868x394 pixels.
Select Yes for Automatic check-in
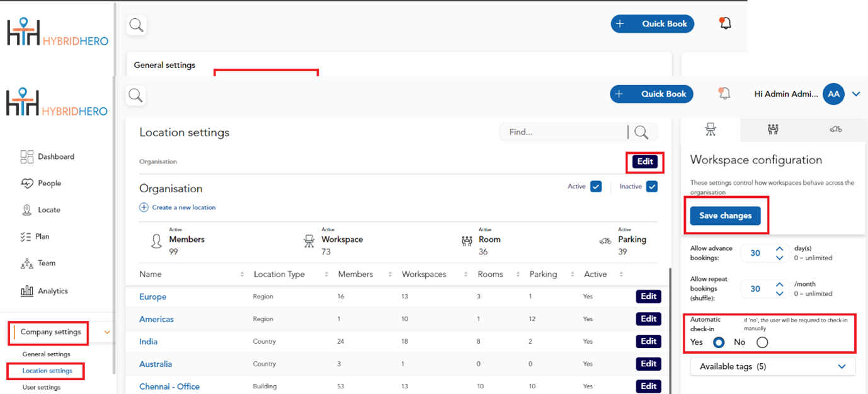click(718, 343)
